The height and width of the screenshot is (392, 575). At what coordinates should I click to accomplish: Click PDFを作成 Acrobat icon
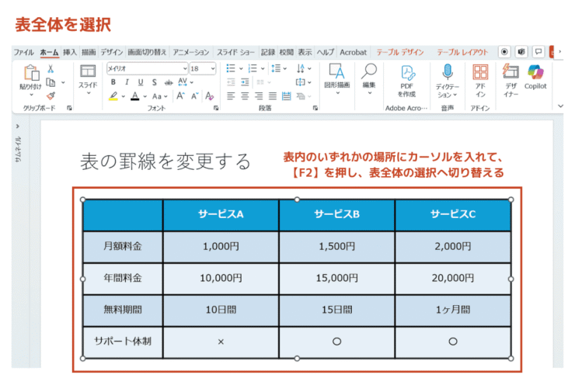(x=407, y=72)
